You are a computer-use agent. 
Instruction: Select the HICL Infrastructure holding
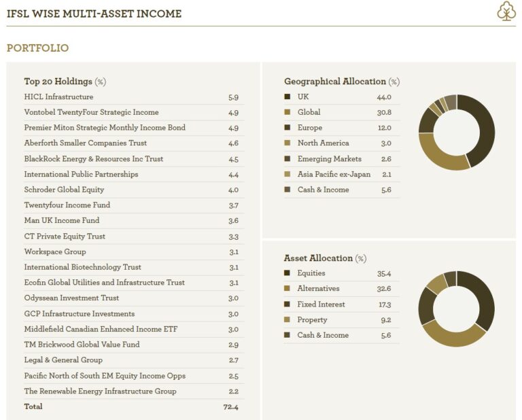(x=58, y=97)
